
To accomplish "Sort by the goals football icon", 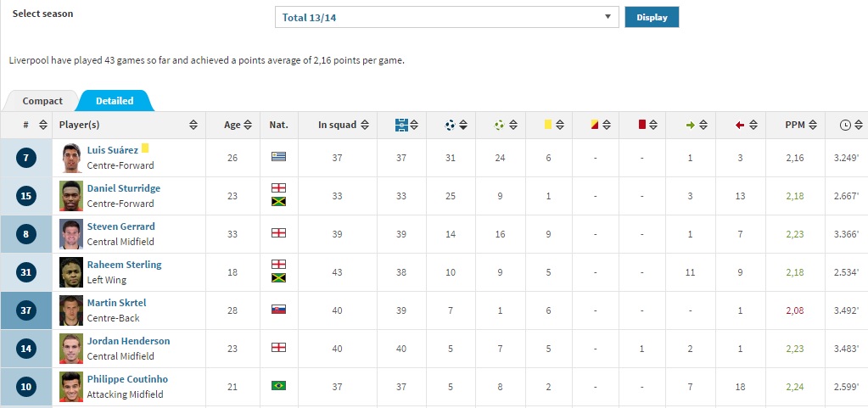I will pos(450,125).
